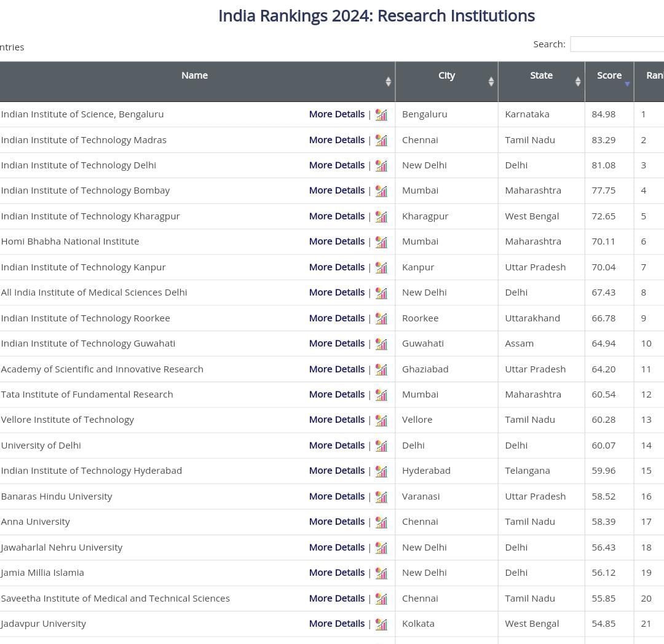Open chart icon for Banaras Hindu University

[381, 497]
